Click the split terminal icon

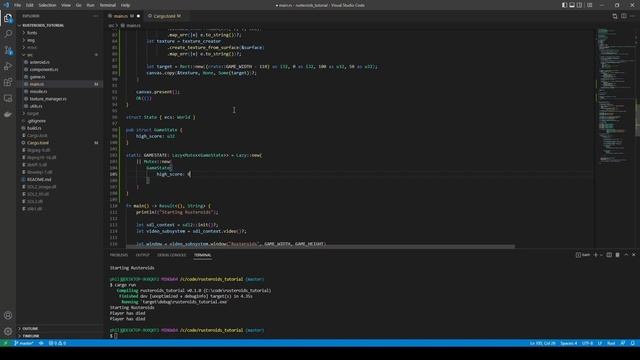coord(609,255)
